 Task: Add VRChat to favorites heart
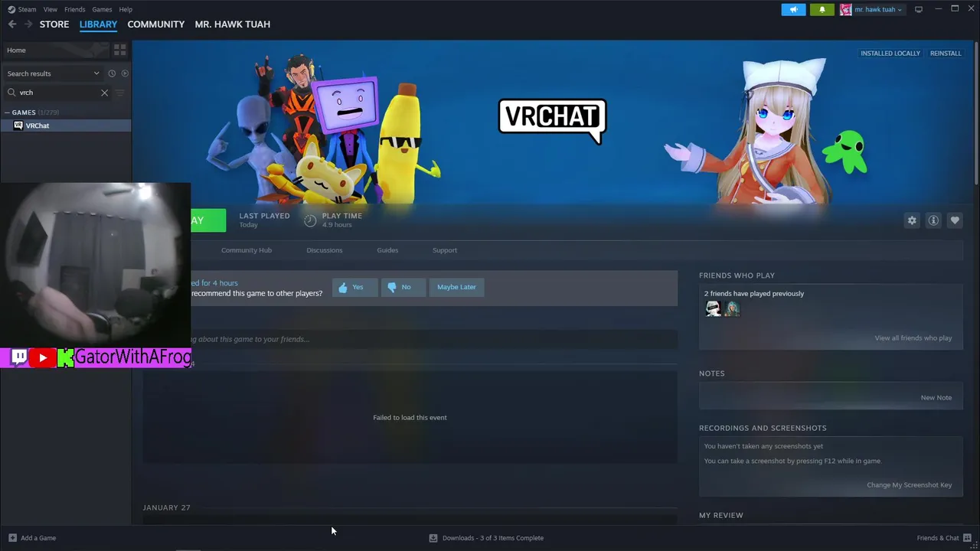point(955,220)
